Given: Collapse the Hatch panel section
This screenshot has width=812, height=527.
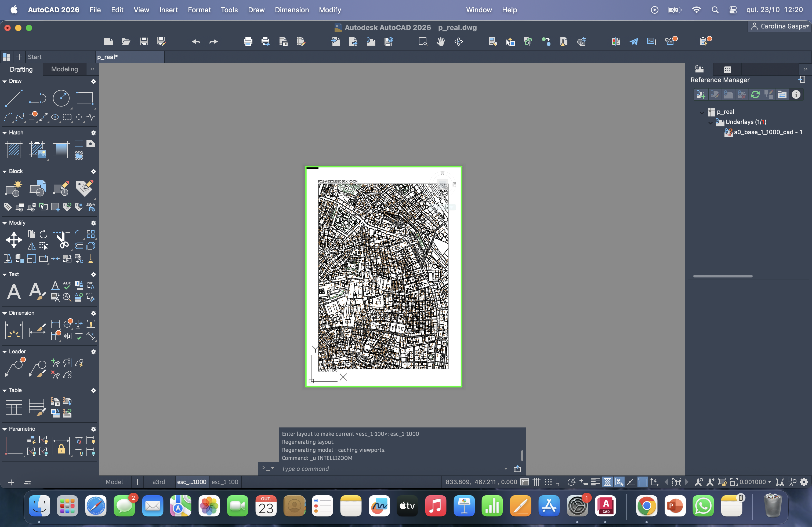Looking at the screenshot, I should click(5, 133).
